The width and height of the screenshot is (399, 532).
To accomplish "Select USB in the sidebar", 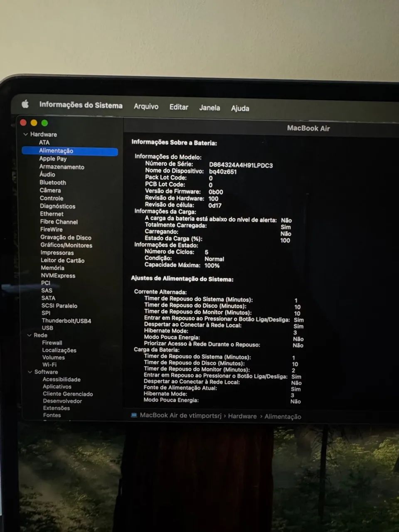I will pos(47,328).
